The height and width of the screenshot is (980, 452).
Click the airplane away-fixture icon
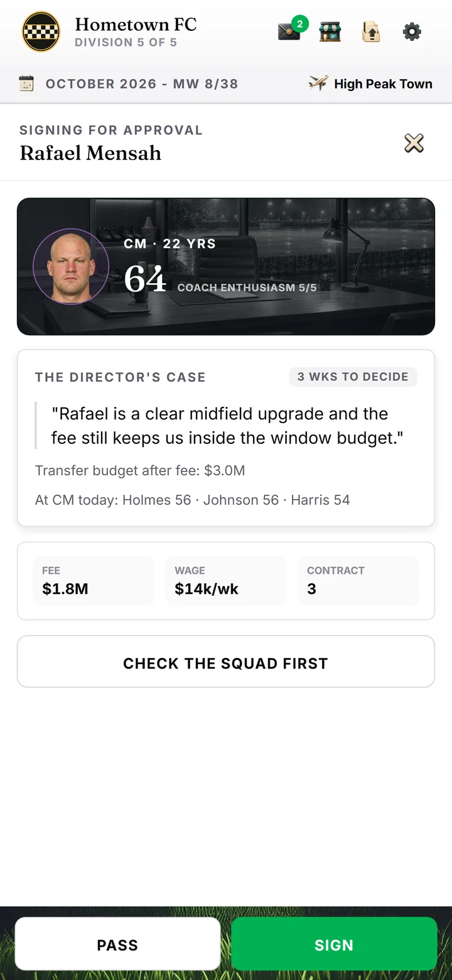(318, 83)
